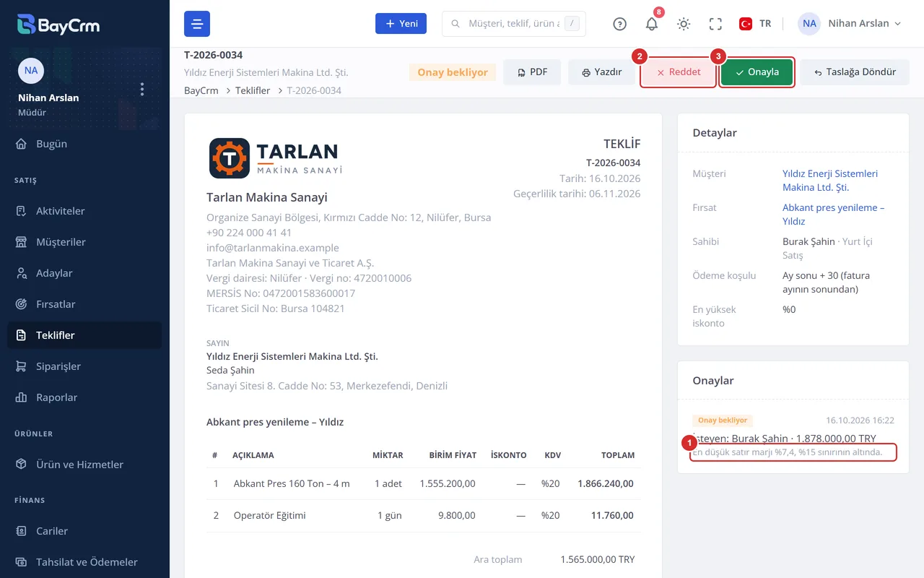Screen dimensions: 924x578
Task: Open Siparişler in sidebar
Action: (x=84, y=366)
